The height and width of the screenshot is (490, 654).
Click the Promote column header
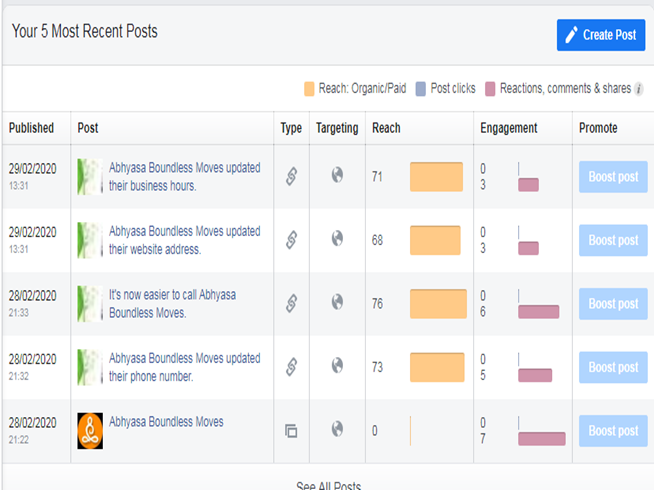[598, 128]
